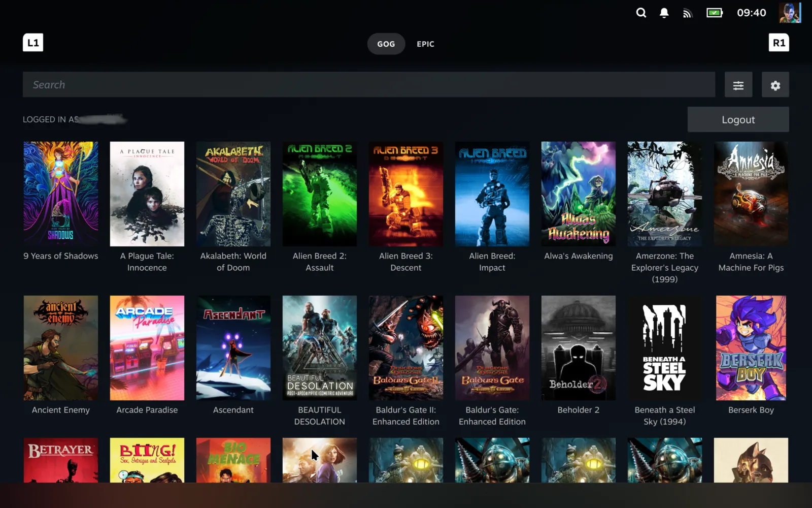Screen dimensions: 812x508
Task: Open BEAUTIFUL DESOLATION from the library
Action: 319,348
